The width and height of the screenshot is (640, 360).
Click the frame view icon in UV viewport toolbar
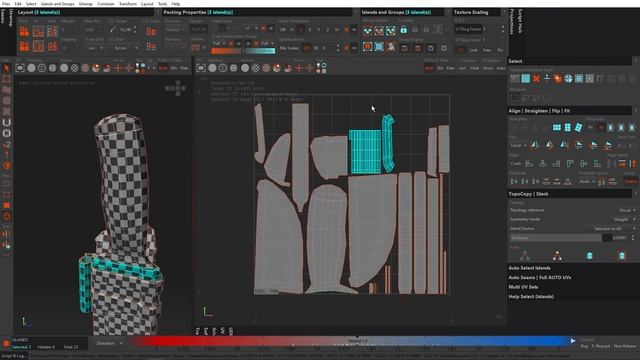pyautogui.click(x=200, y=68)
